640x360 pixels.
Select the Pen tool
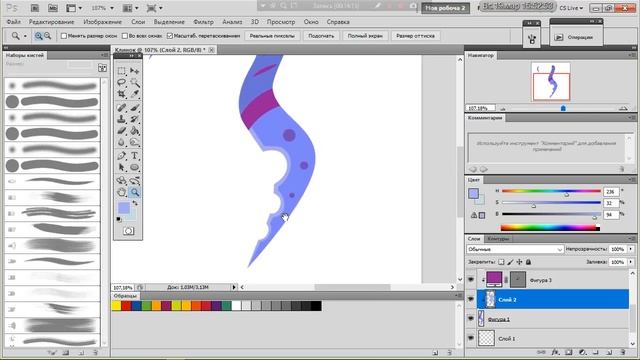tap(122, 156)
